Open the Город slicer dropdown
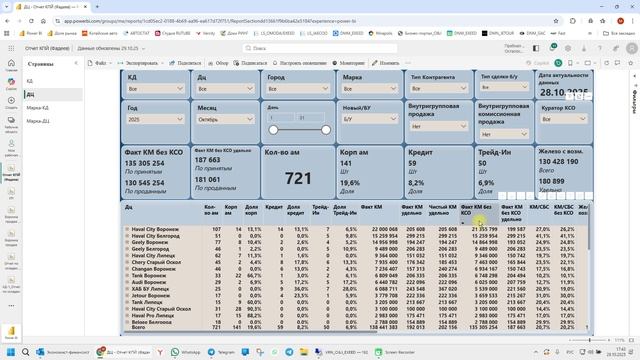Screen dimensions: 640x360 click(298, 89)
